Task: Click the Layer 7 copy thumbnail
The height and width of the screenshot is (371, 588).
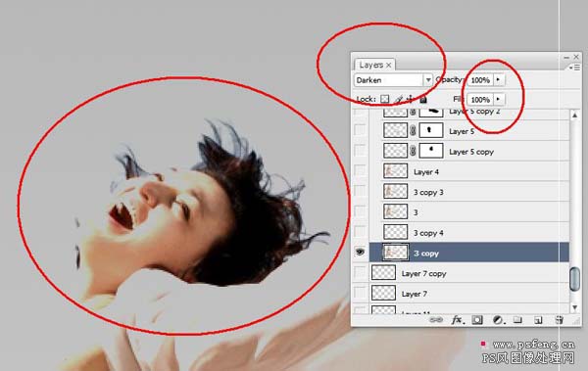Action: point(383,272)
